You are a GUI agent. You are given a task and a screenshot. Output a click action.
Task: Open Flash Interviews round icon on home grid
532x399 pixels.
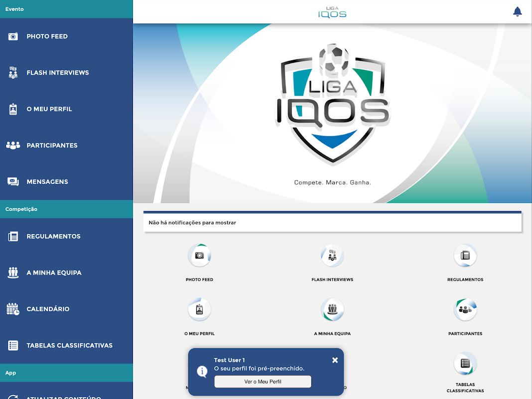(x=333, y=255)
